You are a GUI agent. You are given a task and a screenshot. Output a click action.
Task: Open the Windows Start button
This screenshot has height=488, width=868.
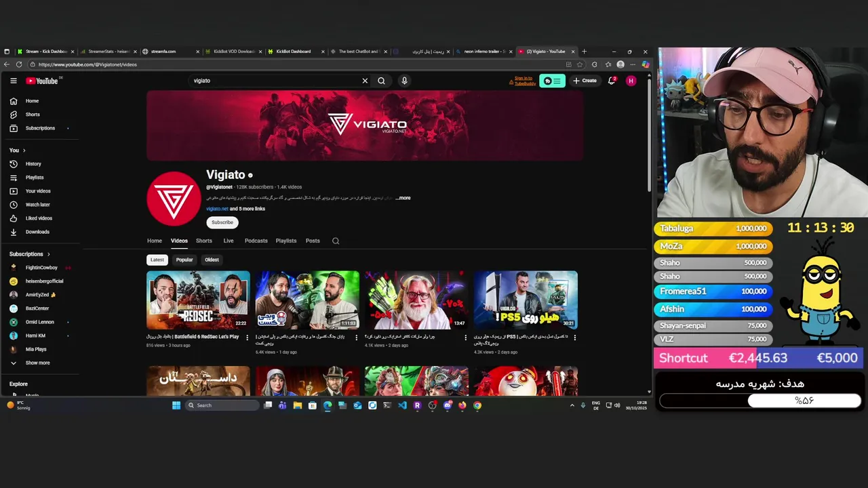(x=176, y=405)
